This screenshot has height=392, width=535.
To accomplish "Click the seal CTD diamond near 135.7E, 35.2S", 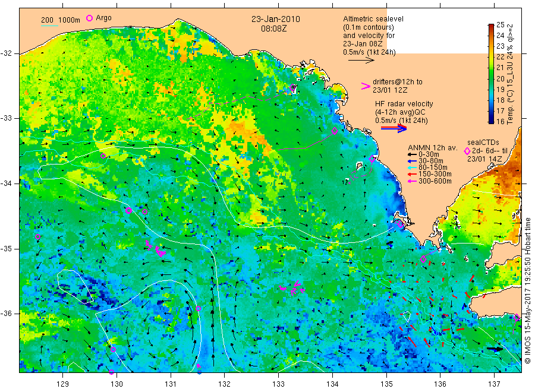I will coord(423,259).
